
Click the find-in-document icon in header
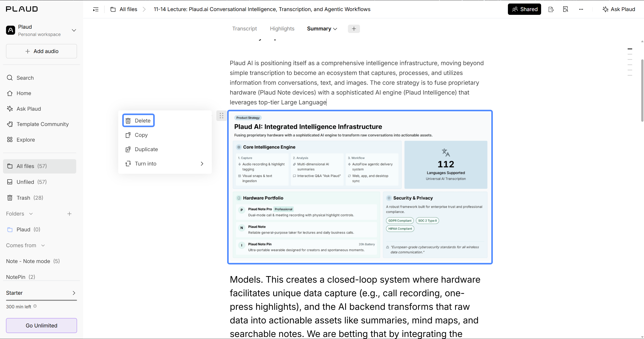(x=566, y=9)
